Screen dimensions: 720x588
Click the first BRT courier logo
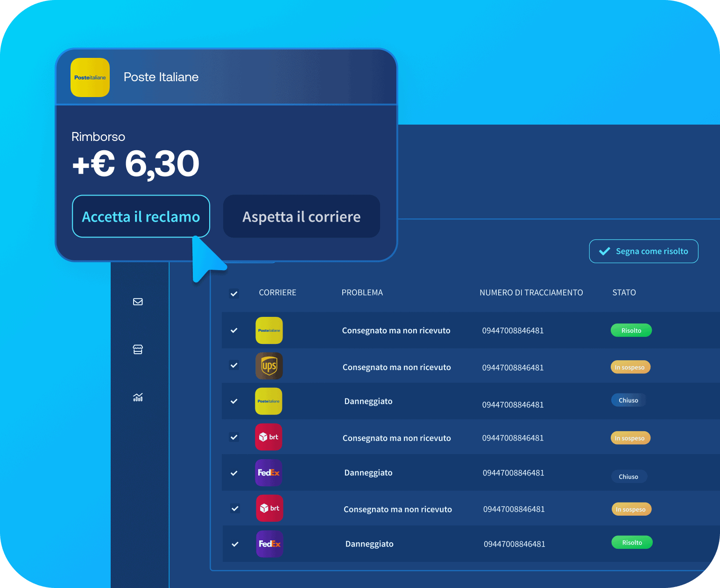click(x=268, y=437)
